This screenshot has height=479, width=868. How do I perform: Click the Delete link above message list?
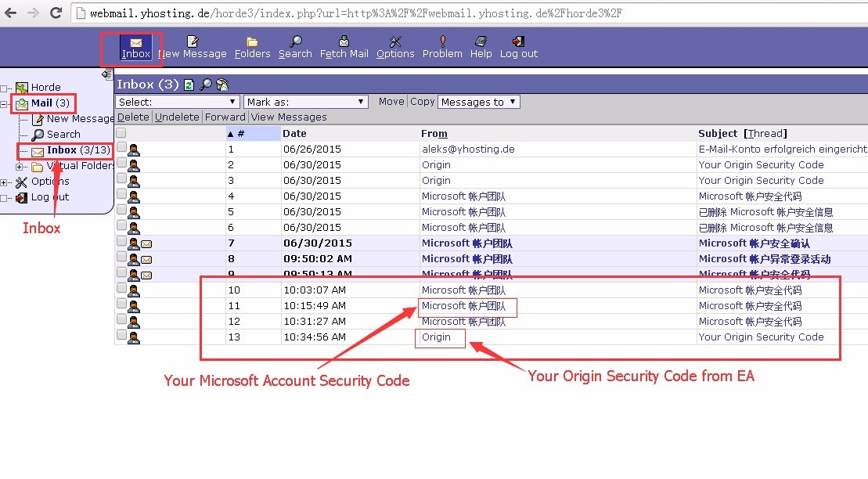pyautogui.click(x=133, y=117)
